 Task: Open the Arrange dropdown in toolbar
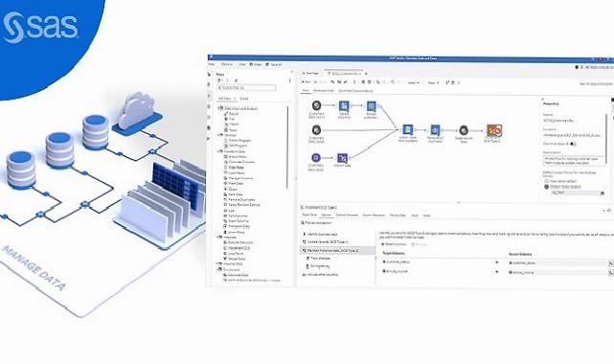pyautogui.click(x=413, y=83)
